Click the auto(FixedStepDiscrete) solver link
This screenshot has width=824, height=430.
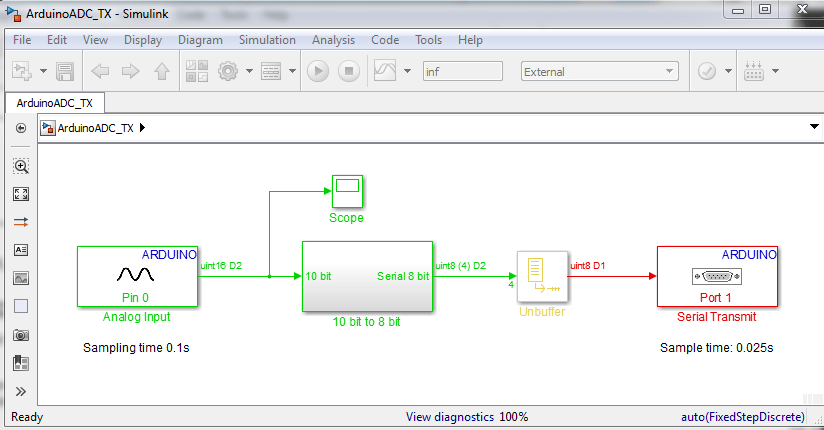point(743,417)
